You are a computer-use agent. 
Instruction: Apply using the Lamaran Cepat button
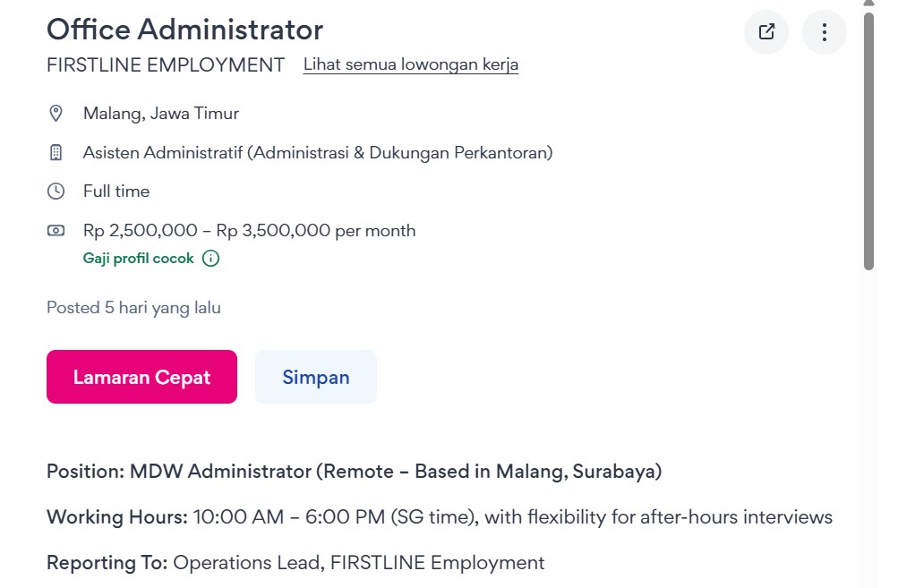pos(141,377)
